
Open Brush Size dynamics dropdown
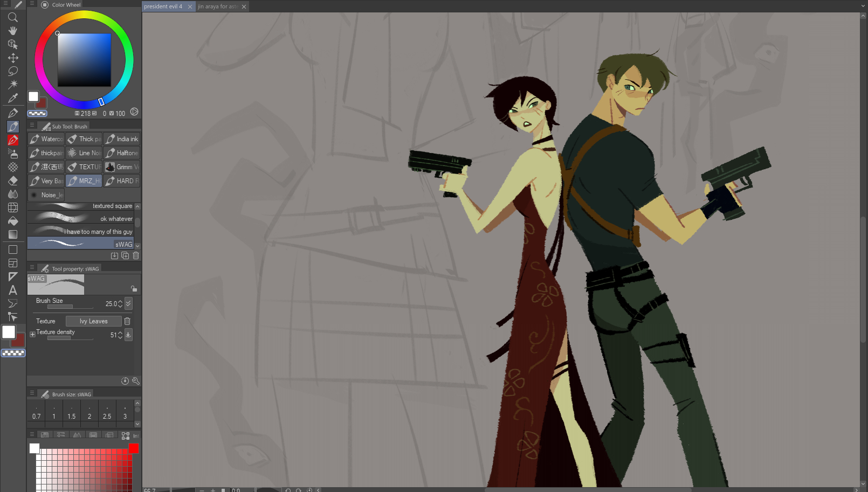[128, 303]
